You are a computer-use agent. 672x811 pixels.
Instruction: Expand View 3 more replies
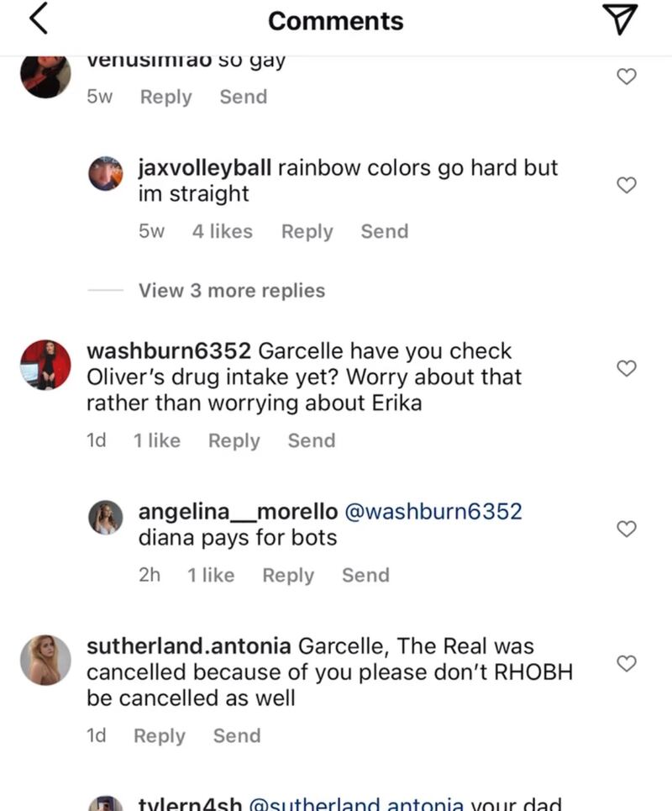[231, 291]
